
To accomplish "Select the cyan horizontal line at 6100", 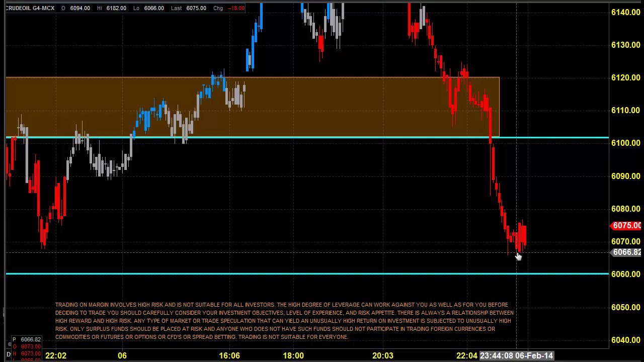I will pos(307,137).
